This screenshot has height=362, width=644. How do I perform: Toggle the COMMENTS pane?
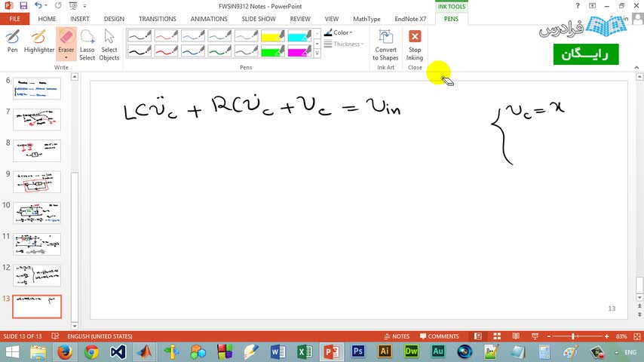pyautogui.click(x=439, y=336)
